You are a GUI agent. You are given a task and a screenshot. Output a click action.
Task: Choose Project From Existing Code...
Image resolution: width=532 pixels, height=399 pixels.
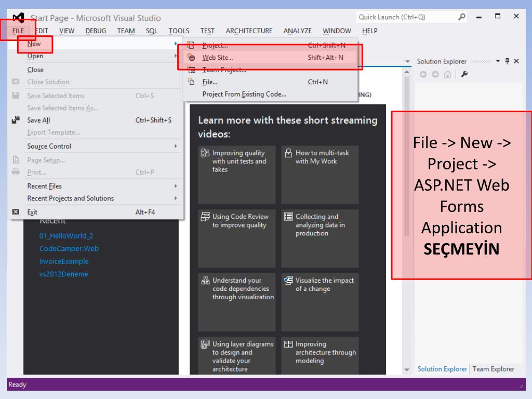click(x=270, y=94)
